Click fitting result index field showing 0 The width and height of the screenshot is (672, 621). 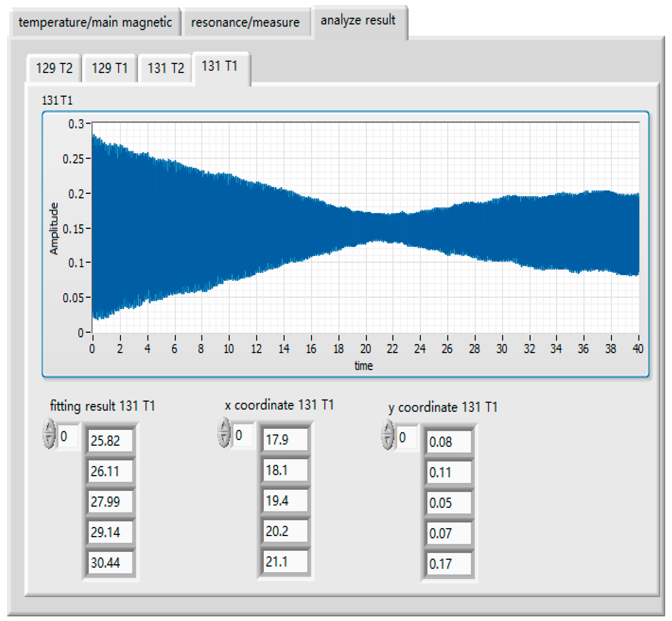pyautogui.click(x=68, y=436)
